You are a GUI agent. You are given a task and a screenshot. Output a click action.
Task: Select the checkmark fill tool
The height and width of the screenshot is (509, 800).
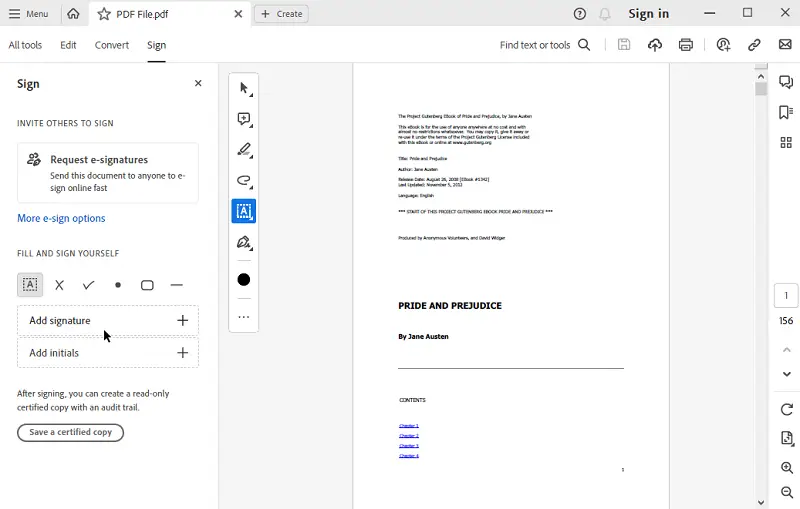[89, 285]
